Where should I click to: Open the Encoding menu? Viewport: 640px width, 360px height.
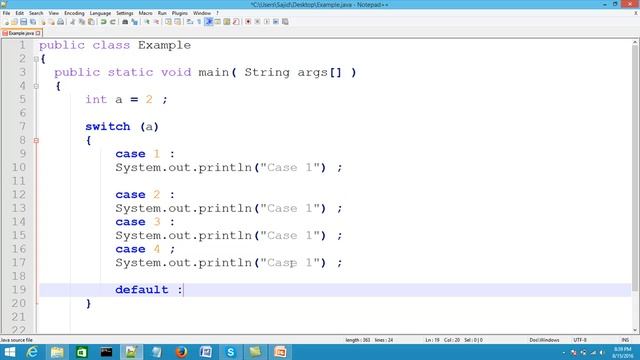pos(74,13)
